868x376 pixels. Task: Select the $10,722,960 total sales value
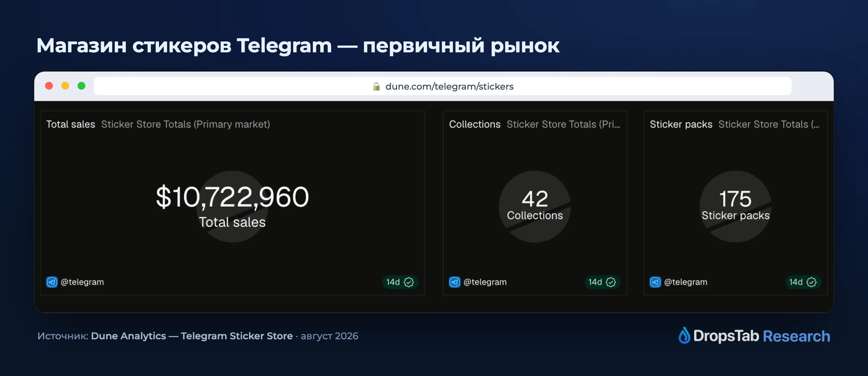click(232, 197)
